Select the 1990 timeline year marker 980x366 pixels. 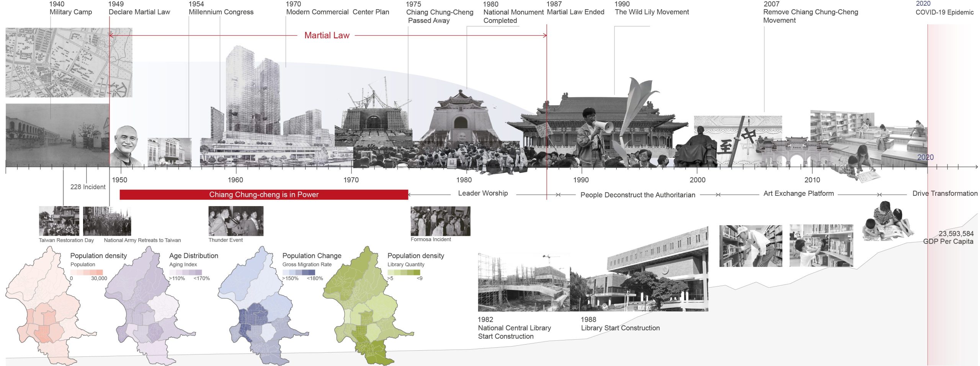point(581,180)
